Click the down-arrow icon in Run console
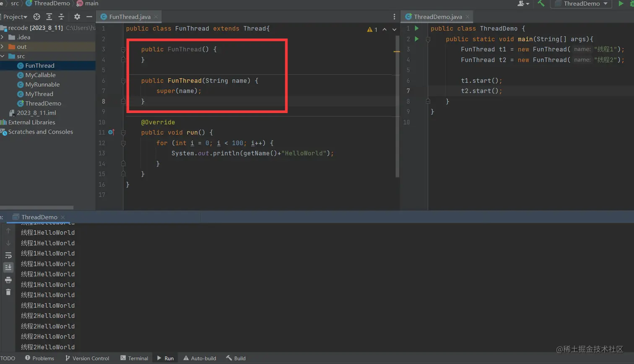Viewport: 634px width, 364px height. [8, 243]
